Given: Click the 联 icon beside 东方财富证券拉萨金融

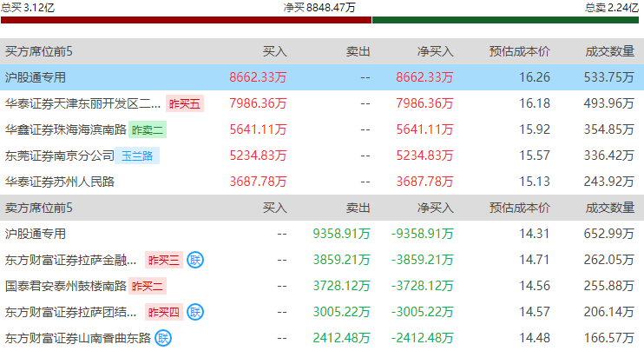Looking at the screenshot, I should tap(195, 260).
